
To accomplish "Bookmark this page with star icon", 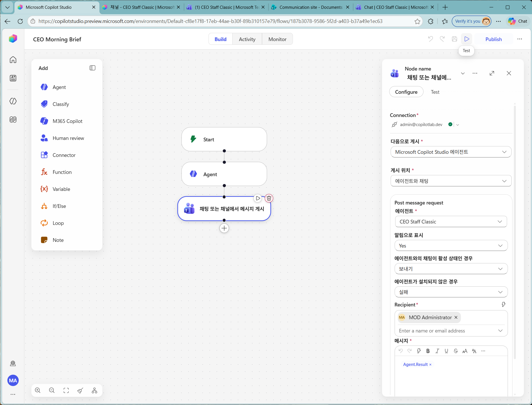I will 417,21.
